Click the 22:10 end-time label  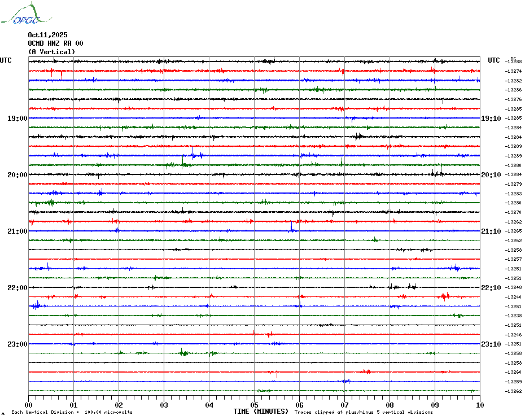(491, 288)
